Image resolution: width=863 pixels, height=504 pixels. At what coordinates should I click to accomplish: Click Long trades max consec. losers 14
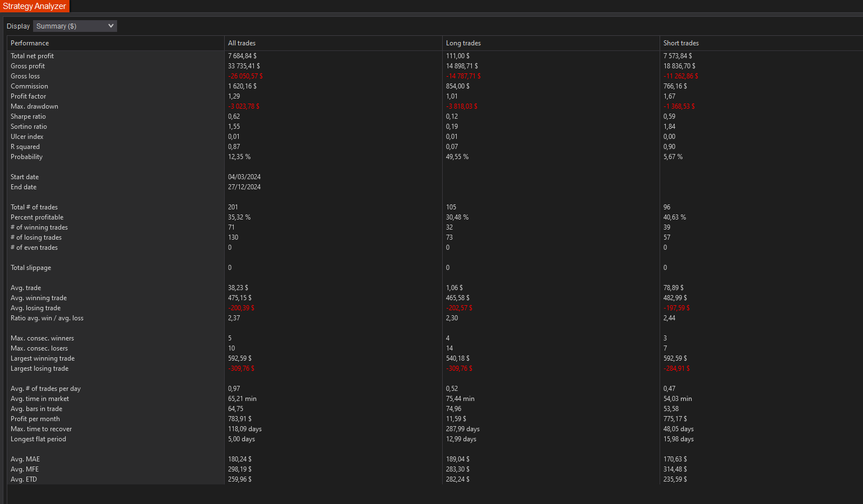[449, 348]
